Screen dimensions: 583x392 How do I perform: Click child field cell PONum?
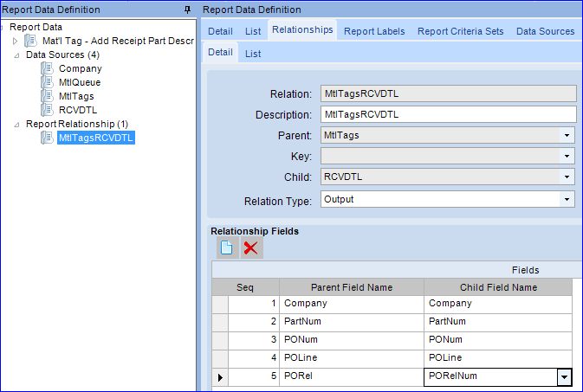498,339
